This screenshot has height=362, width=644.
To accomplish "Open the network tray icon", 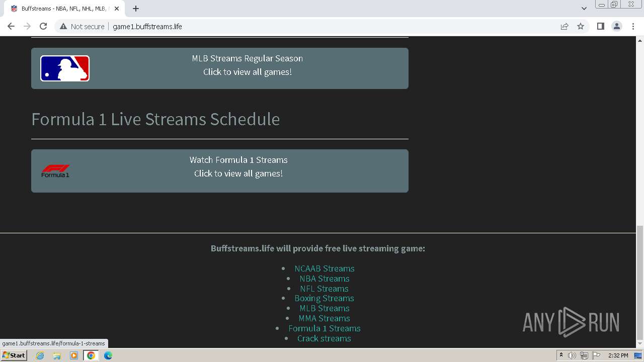I will 584,355.
